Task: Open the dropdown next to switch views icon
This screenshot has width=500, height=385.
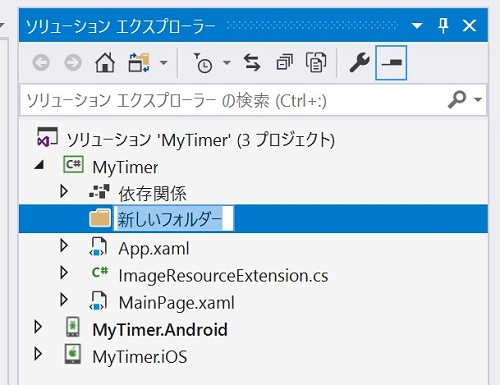Action: pos(163,62)
